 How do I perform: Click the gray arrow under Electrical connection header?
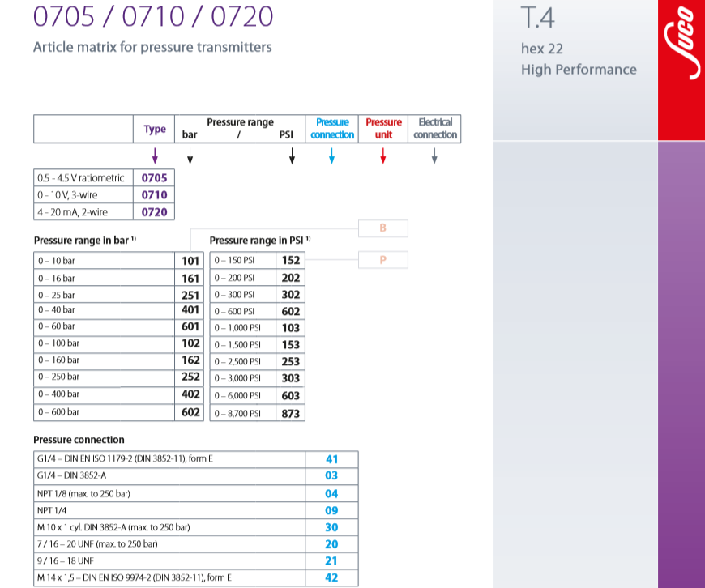[x=434, y=157]
